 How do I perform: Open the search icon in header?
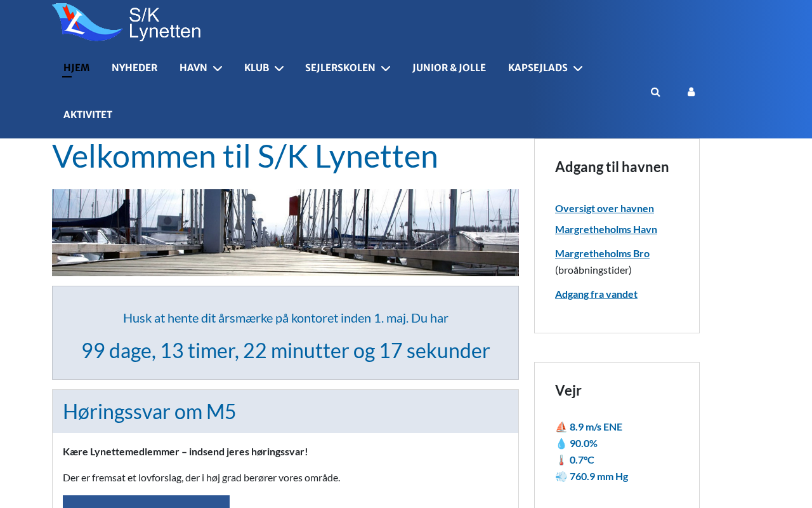click(x=655, y=92)
